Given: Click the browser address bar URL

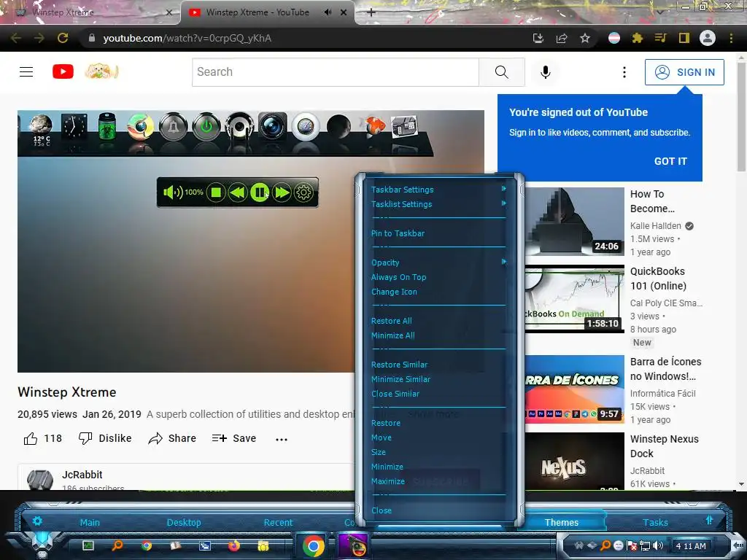Looking at the screenshot, I should point(187,38).
